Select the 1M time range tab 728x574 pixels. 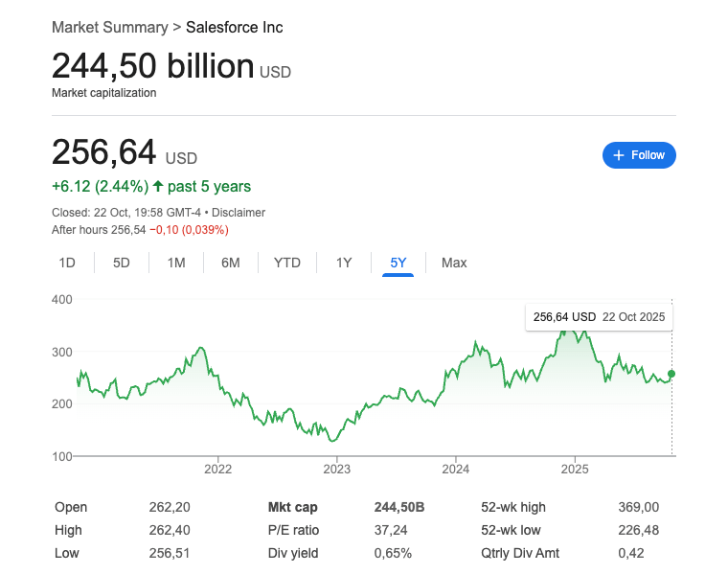[x=176, y=263]
